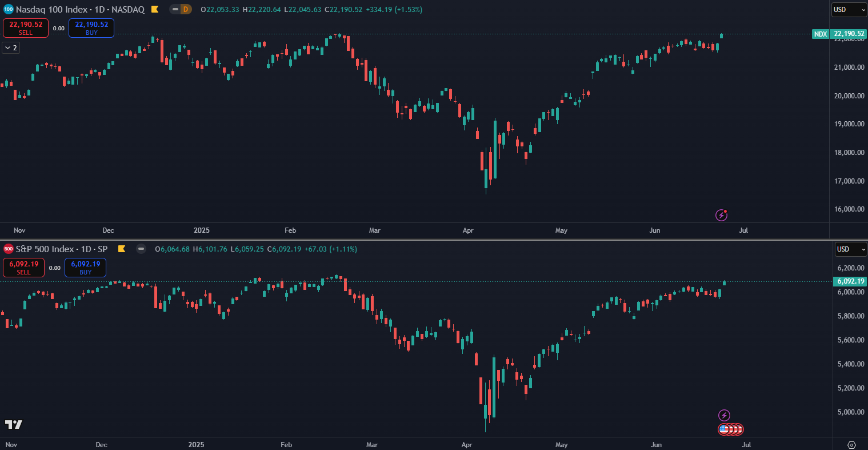Toggle the S&P 500 market status dash indicator
Image resolution: width=868 pixels, height=450 pixels.
click(x=141, y=249)
